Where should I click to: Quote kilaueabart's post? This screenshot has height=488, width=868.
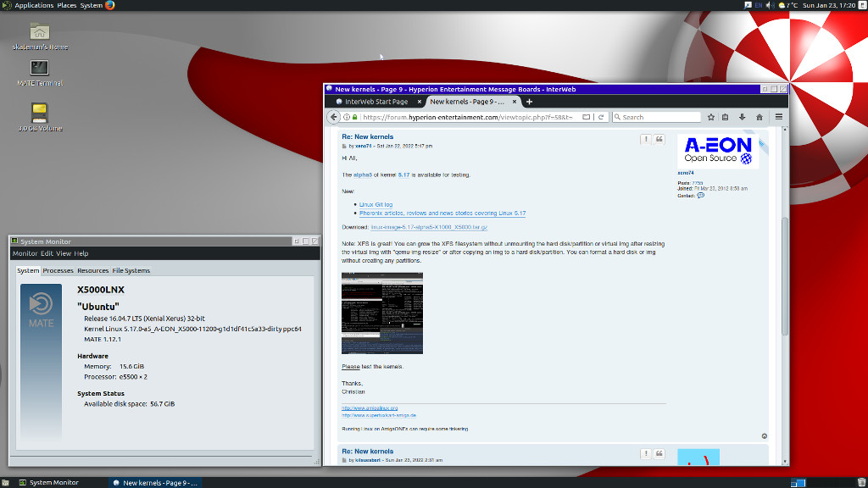[x=659, y=454]
